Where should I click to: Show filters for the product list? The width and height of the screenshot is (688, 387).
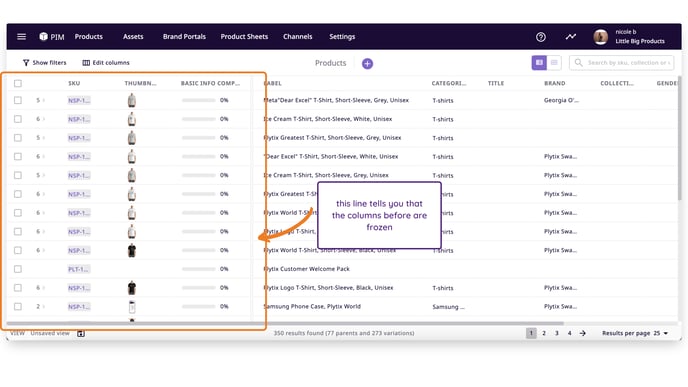coord(44,63)
